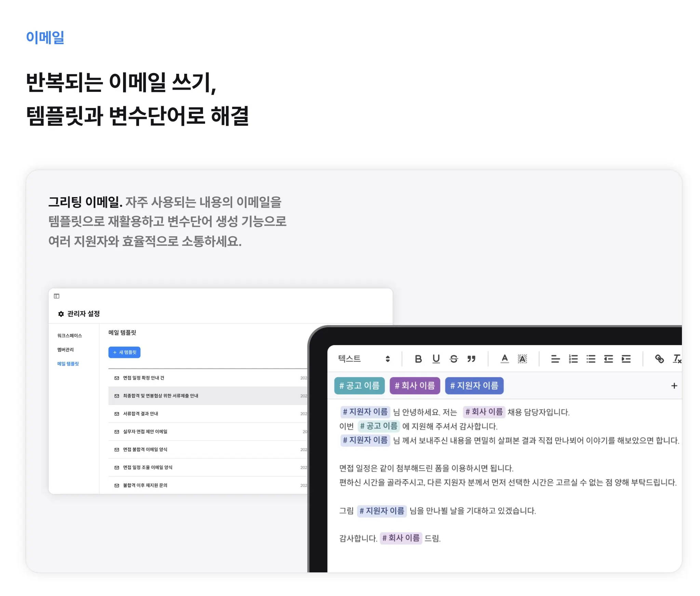
Task: Increase paragraph indent
Action: [x=625, y=359]
